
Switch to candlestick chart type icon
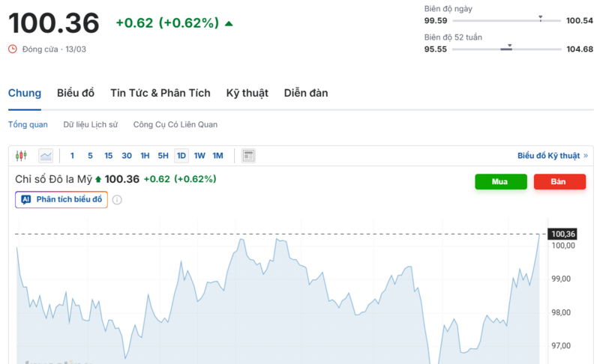pos(21,156)
